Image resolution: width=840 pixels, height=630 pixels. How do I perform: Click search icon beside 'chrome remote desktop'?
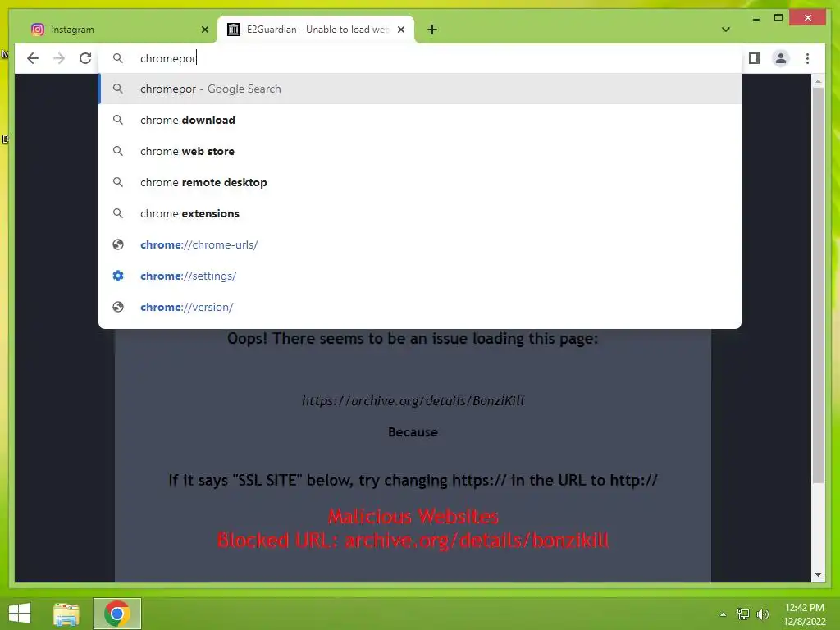coord(118,182)
